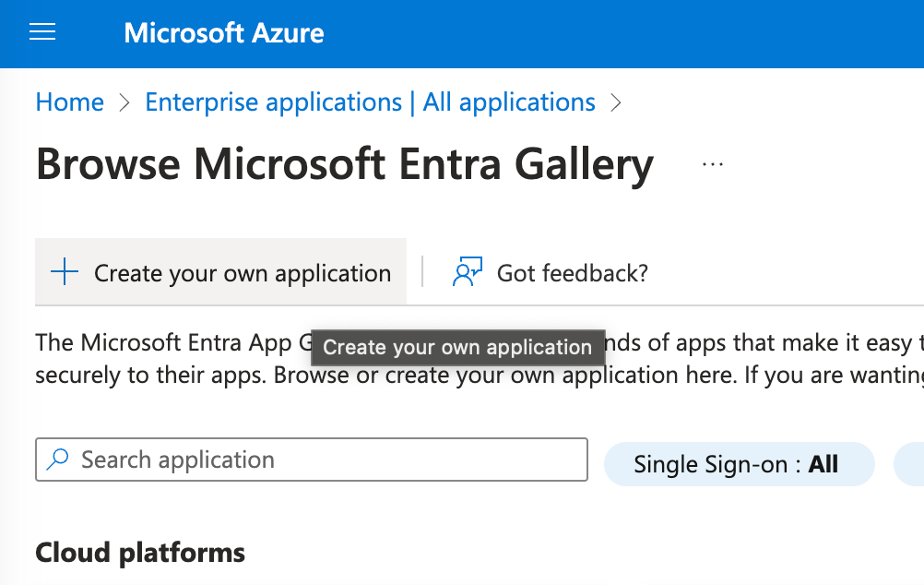924x585 pixels.
Task: Go to the Home breadcrumb
Action: [69, 101]
